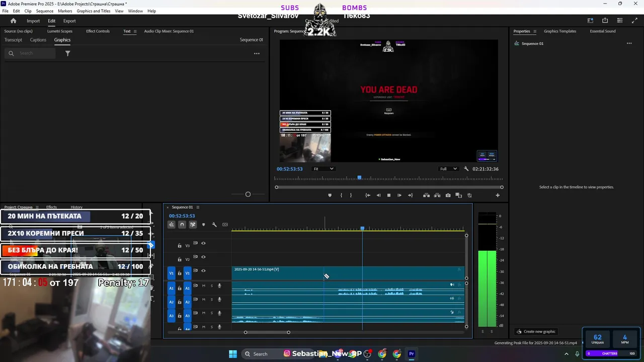Toggle V3 track output eye icon
Image resolution: width=644 pixels, height=362 pixels.
(x=203, y=243)
